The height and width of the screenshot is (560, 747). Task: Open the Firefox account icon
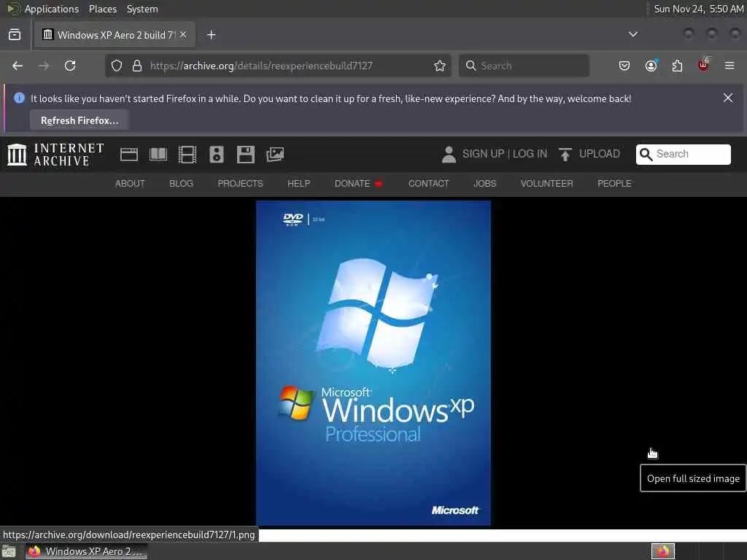pyautogui.click(x=651, y=66)
